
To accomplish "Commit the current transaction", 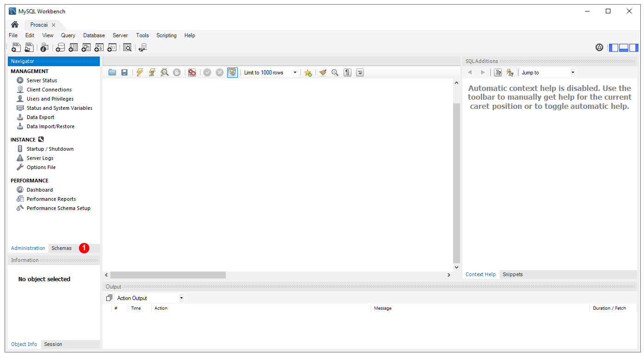I will (207, 73).
